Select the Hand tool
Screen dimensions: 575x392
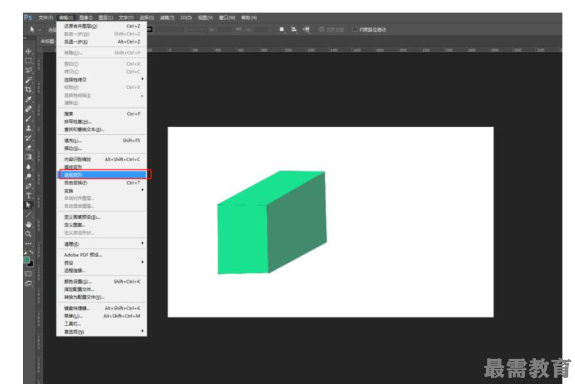[28, 224]
